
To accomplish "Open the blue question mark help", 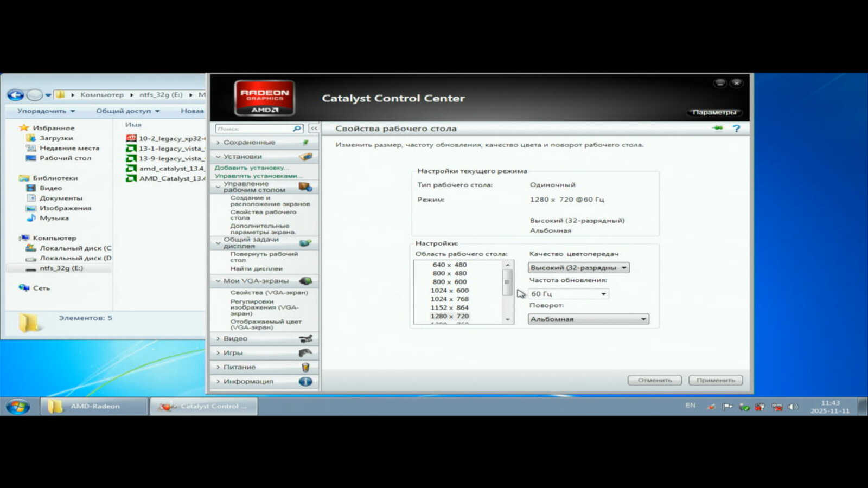I will (x=736, y=129).
